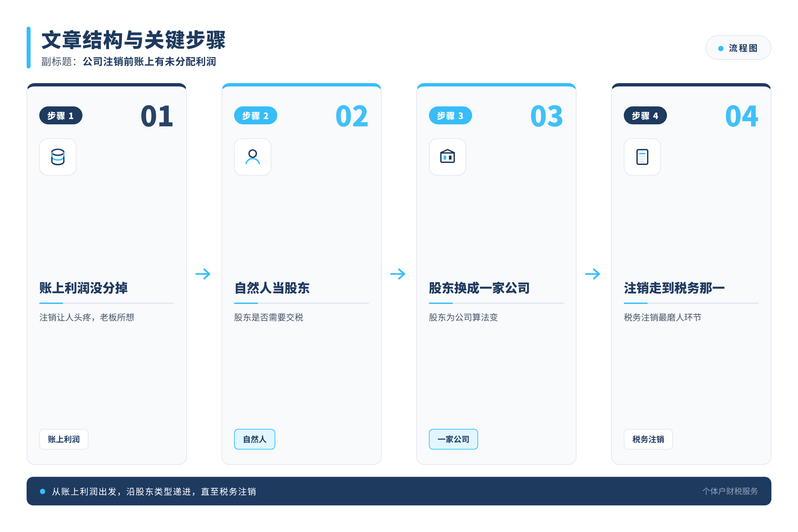The image size is (798, 532).
Task: Click the text 税务注销最磨人环节
Action: (x=662, y=317)
